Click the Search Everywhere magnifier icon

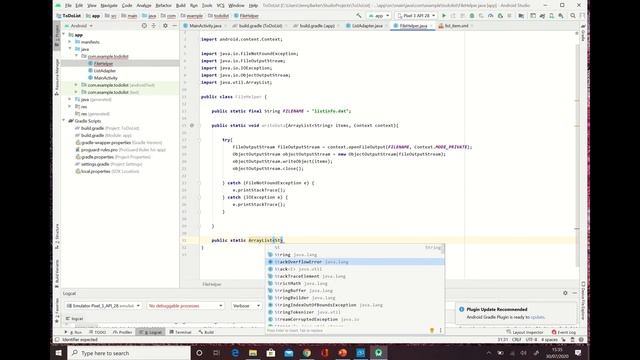click(573, 16)
